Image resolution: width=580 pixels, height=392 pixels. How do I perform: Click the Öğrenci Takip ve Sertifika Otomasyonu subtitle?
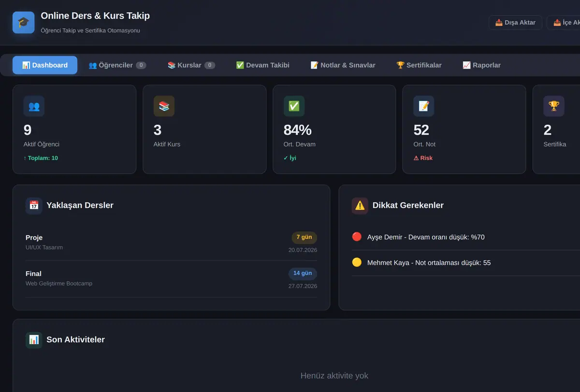[90, 30]
